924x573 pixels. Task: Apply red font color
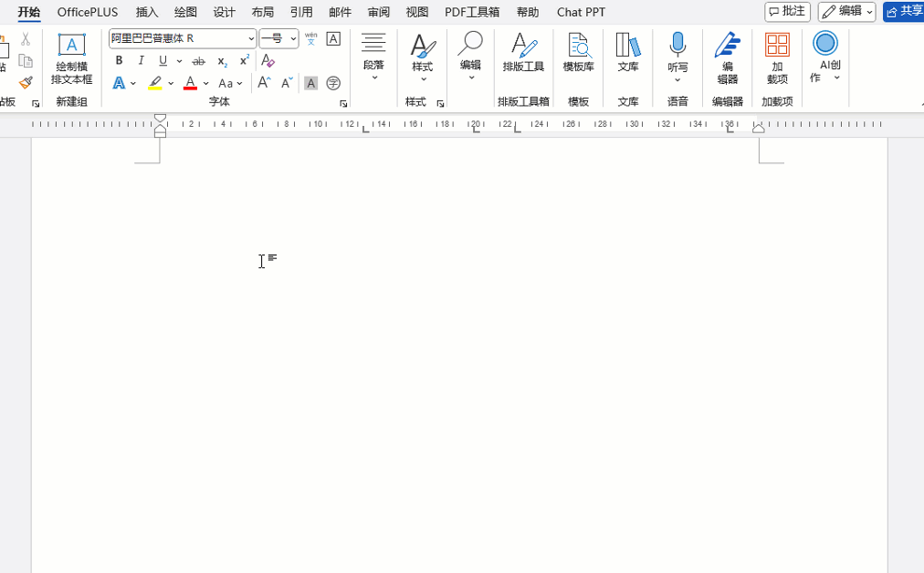point(190,83)
